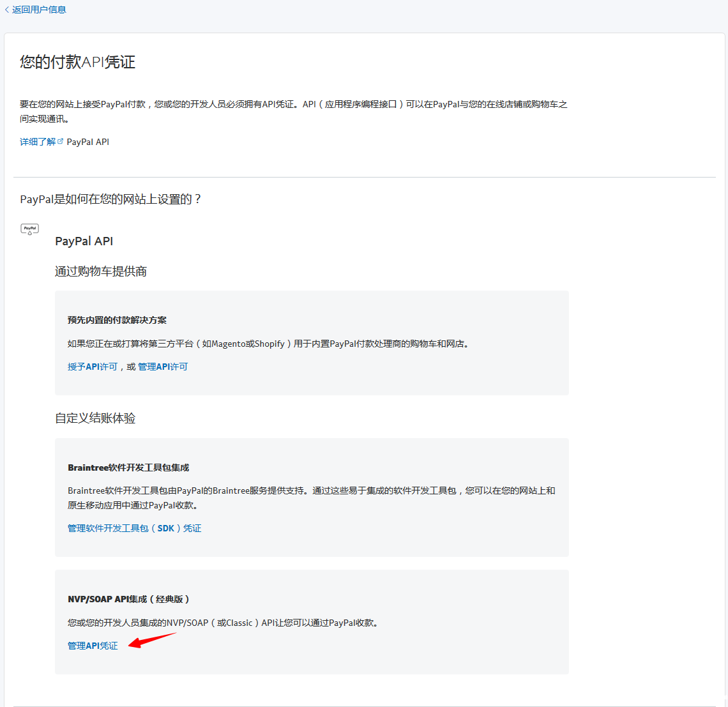This screenshot has height=707, width=728.
Task: Open the 详细了解 link
Action: (x=38, y=142)
